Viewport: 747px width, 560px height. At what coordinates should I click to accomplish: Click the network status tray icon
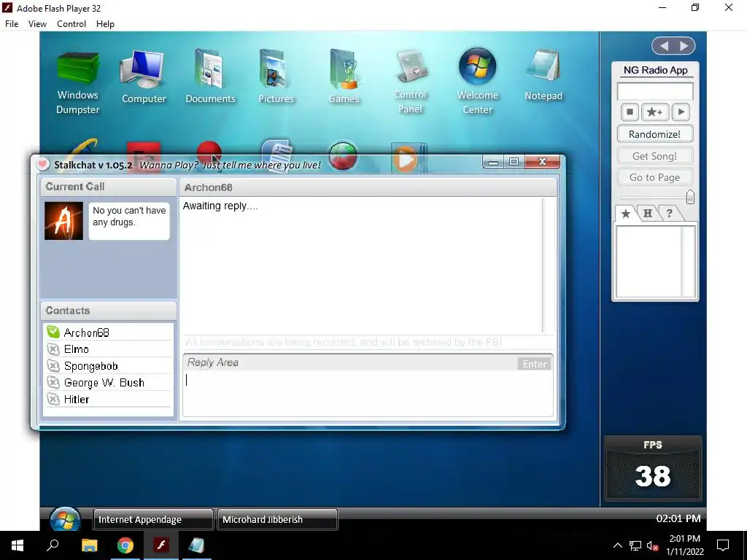(635, 545)
